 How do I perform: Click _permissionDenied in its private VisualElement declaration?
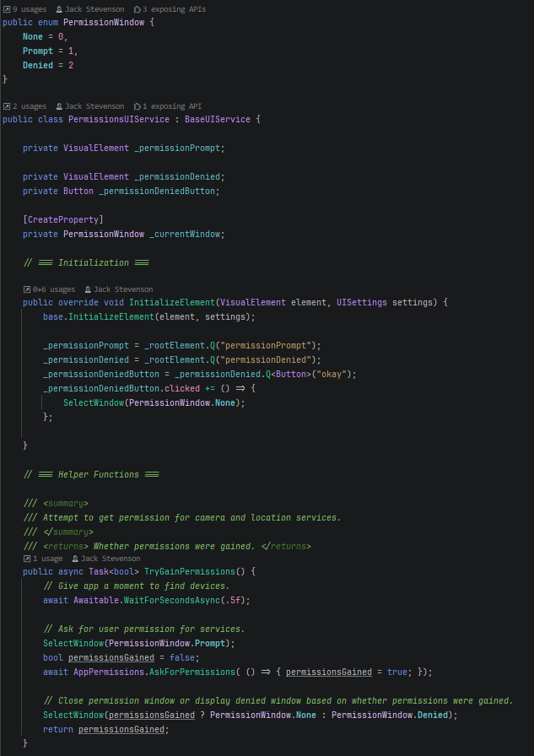(x=177, y=177)
